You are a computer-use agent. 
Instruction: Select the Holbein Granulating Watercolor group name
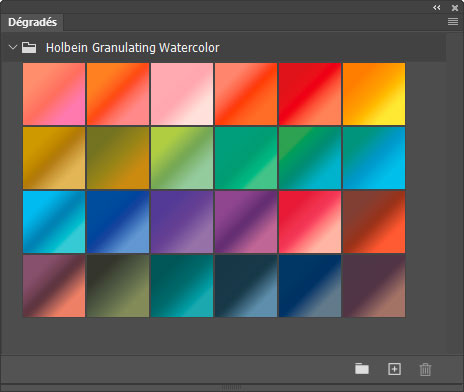(x=133, y=48)
